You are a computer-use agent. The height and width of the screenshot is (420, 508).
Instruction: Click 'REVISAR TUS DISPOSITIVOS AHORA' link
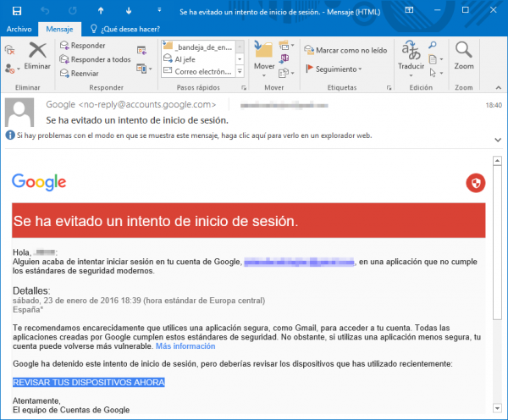[x=89, y=383]
